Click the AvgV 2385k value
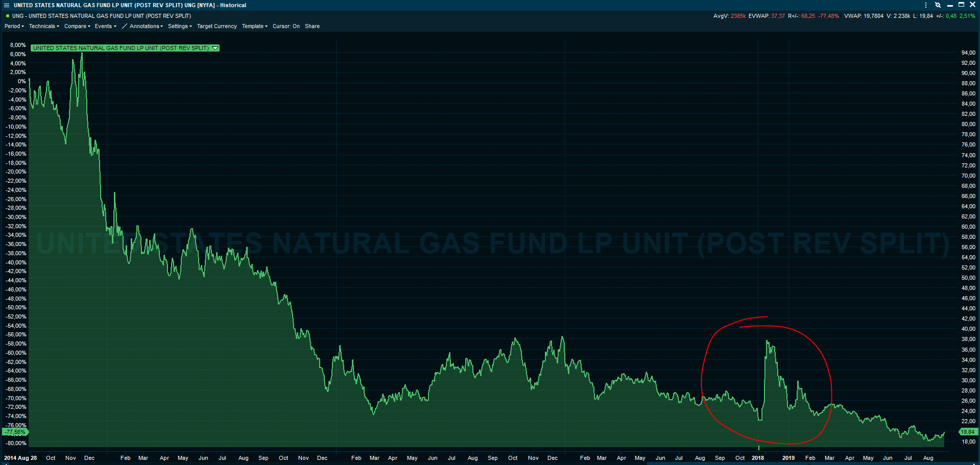 pyautogui.click(x=730, y=16)
